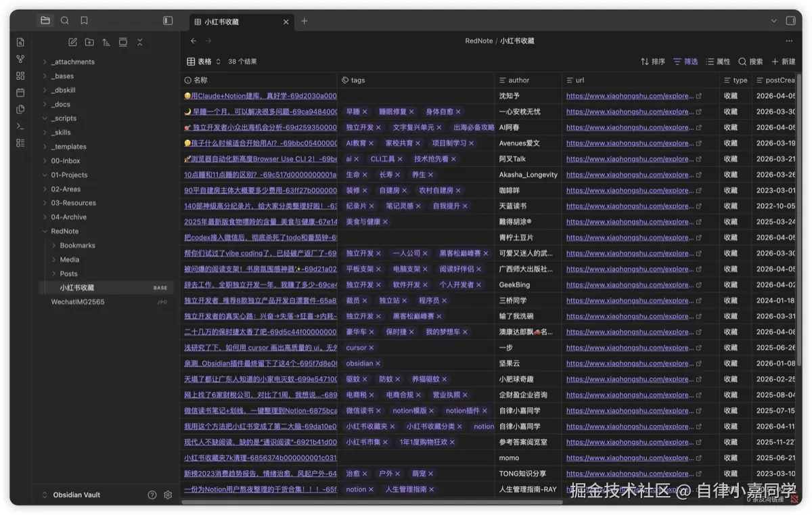The width and height of the screenshot is (812, 515).
Task: Click the postCrea column header
Action: point(775,80)
